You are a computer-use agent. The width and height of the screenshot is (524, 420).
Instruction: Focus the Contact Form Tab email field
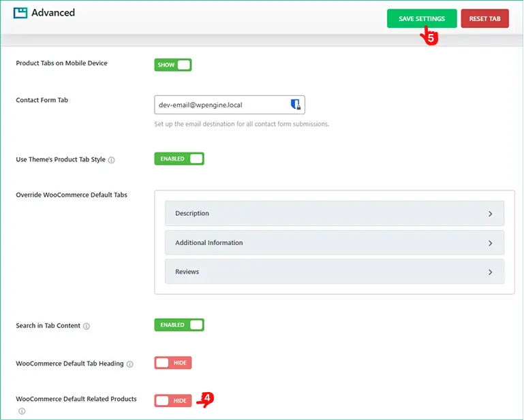tap(230, 105)
